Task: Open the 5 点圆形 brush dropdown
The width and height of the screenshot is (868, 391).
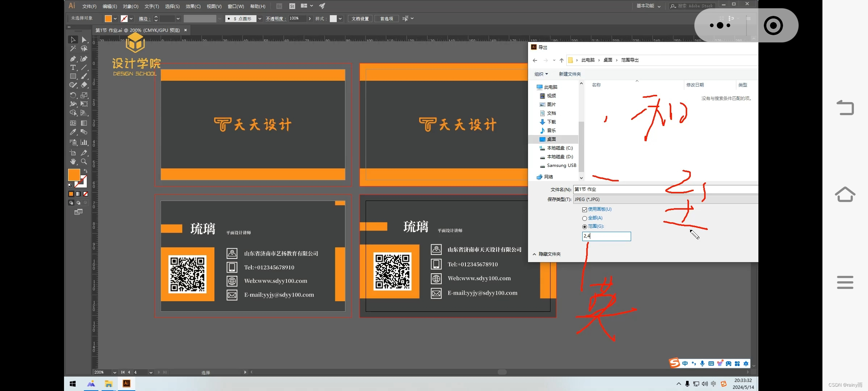Action: coord(260,18)
